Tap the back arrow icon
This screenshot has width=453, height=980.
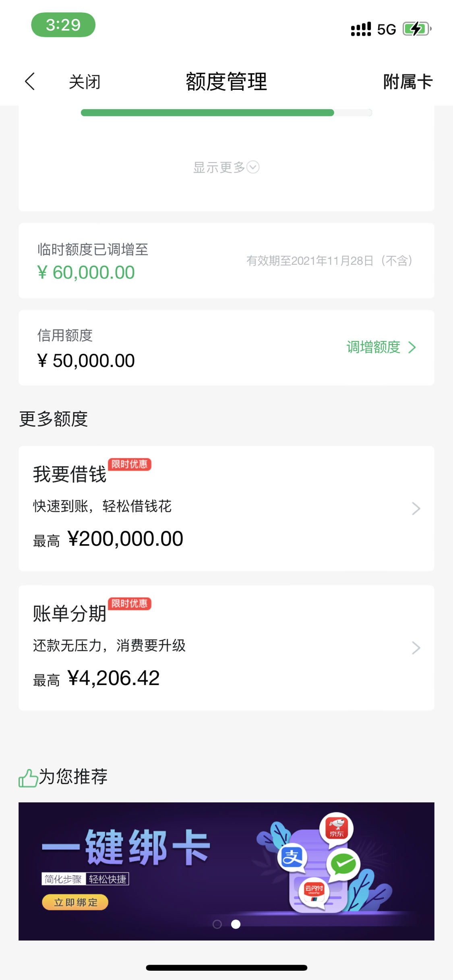(x=30, y=82)
